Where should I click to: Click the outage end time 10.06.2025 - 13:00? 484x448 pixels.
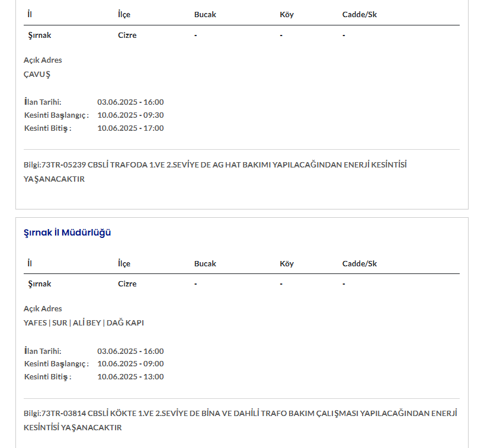pos(130,376)
